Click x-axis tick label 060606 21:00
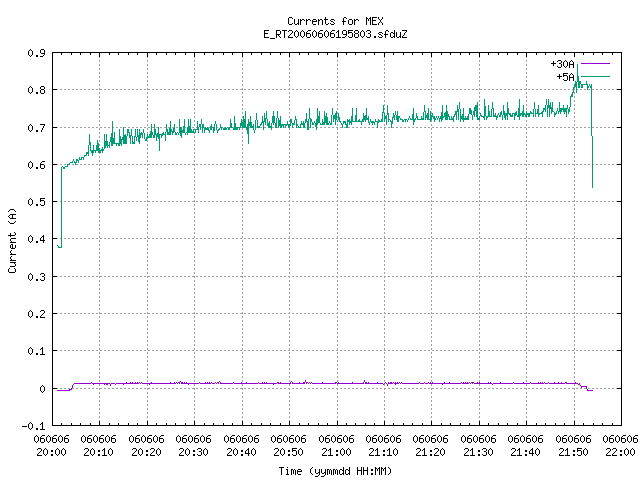This screenshot has width=640, height=480. pos(336,446)
